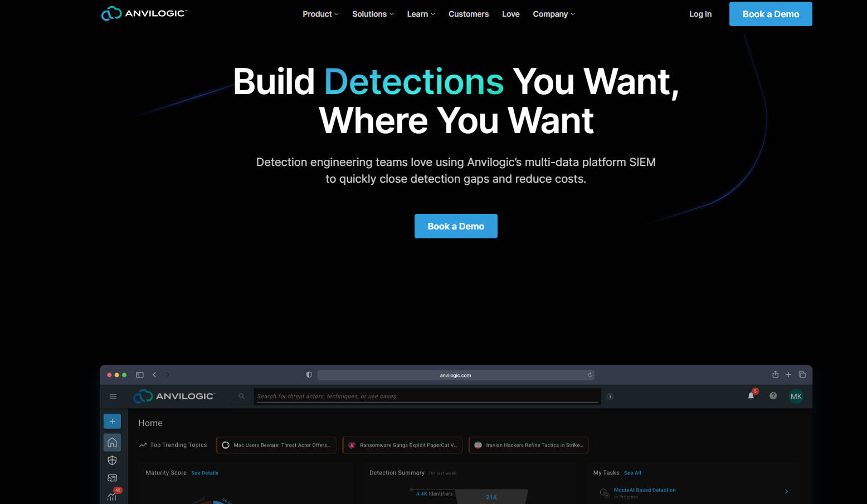Image resolution: width=867 pixels, height=504 pixels.
Task: Select the Home icon in the sidebar
Action: (112, 442)
